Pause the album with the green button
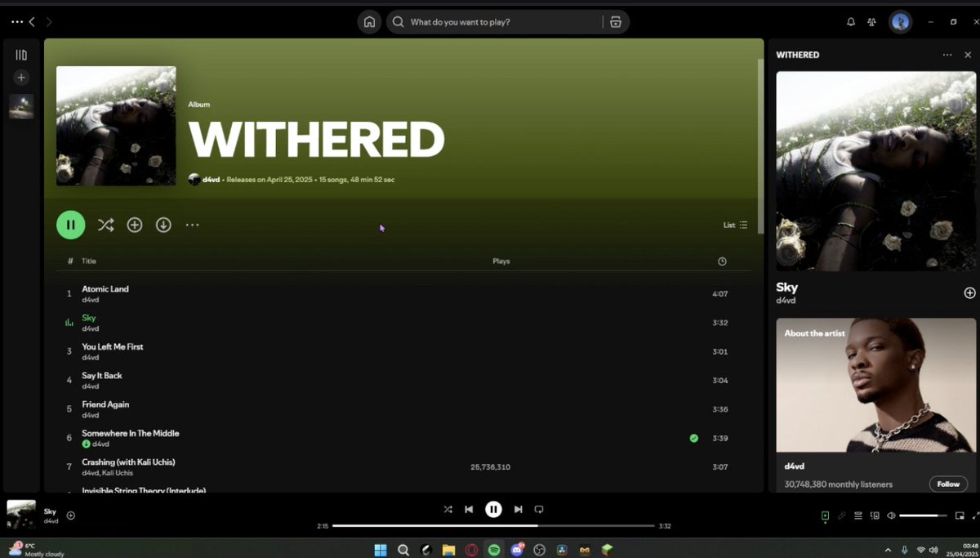The width and height of the screenshot is (980, 558). [x=71, y=225]
